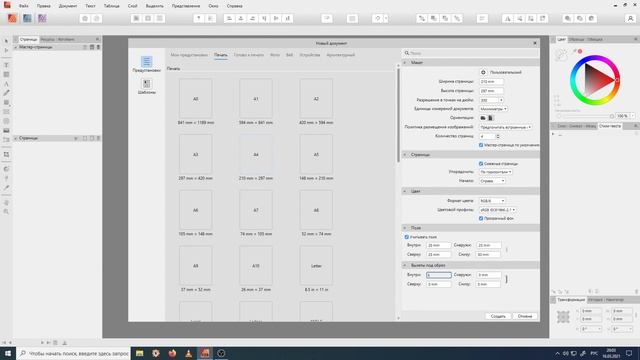Click the preset search field
The height and width of the screenshot is (360, 640).
point(471,53)
